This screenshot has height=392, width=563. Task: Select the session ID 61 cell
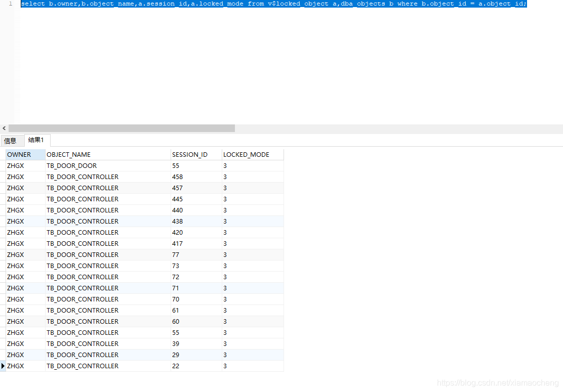click(x=196, y=310)
